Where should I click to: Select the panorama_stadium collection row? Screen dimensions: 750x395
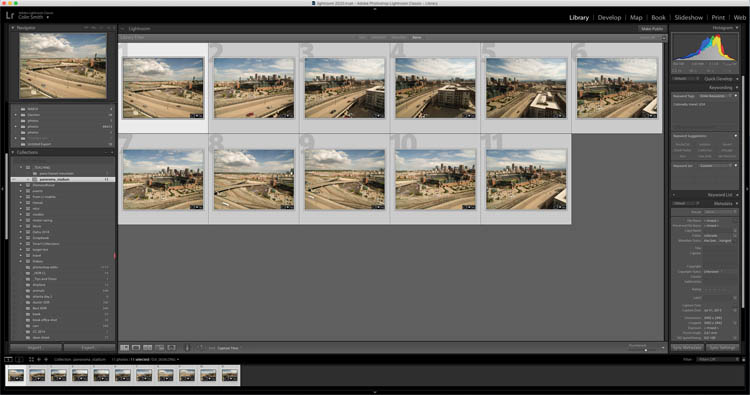pyautogui.click(x=63, y=179)
